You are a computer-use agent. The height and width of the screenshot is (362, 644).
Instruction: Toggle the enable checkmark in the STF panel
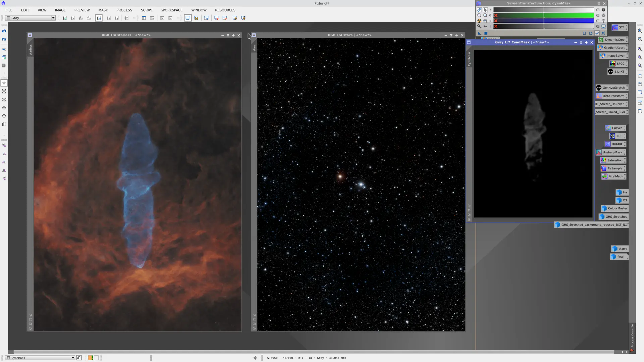coord(597,33)
